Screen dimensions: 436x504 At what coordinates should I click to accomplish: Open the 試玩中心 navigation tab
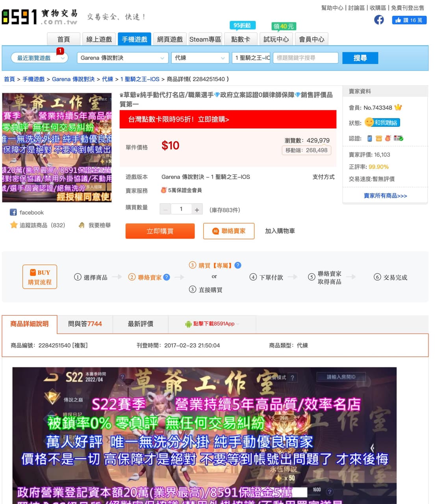pos(276,39)
